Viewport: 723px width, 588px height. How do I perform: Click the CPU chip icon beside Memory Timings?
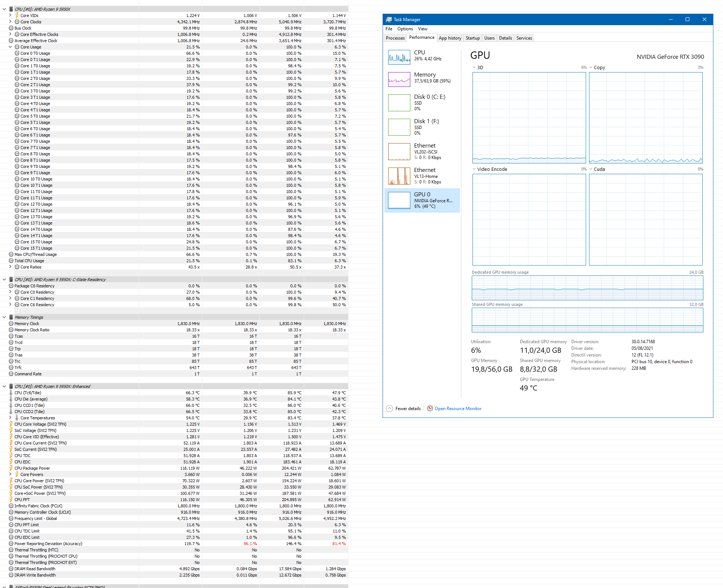coord(11,317)
